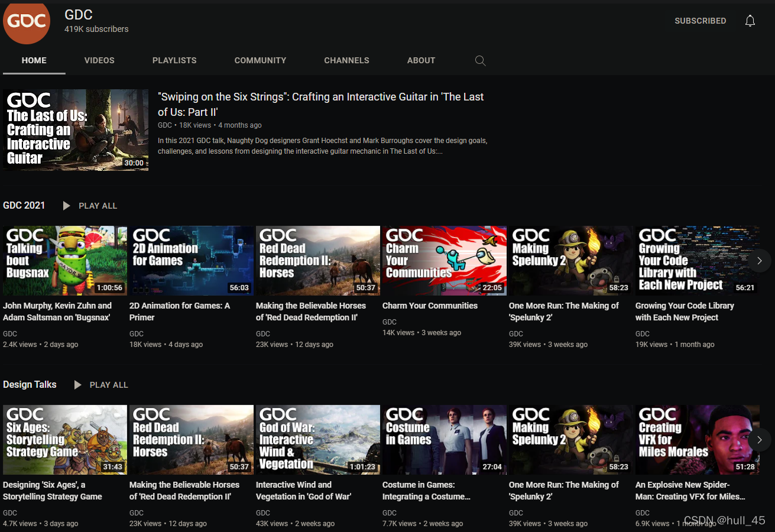Screen dimensions: 775x532
Task: Open the Costume in Games thumbnail
Action: (445, 440)
